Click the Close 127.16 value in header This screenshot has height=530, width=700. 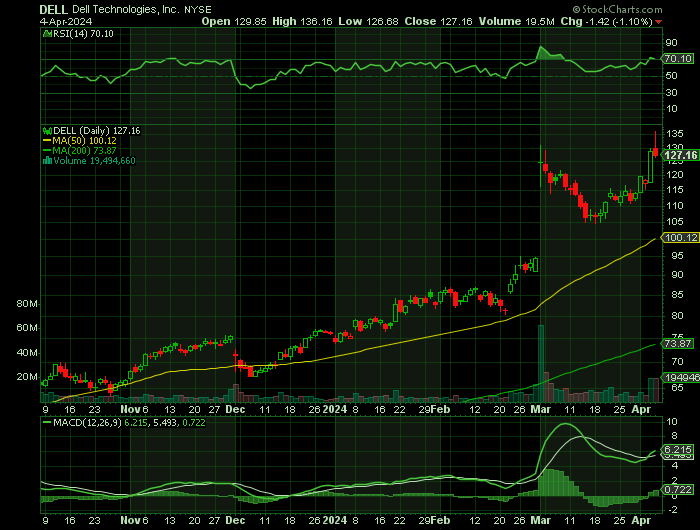click(x=438, y=21)
